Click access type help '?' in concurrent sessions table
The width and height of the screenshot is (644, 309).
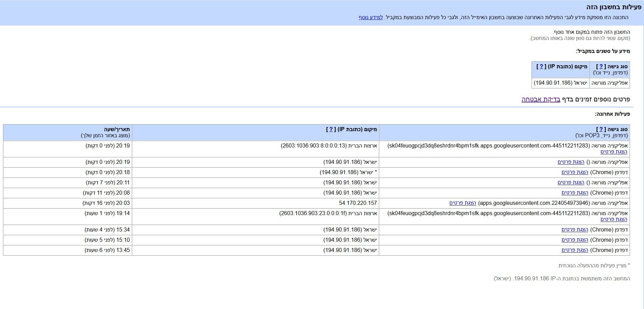tap(601, 67)
